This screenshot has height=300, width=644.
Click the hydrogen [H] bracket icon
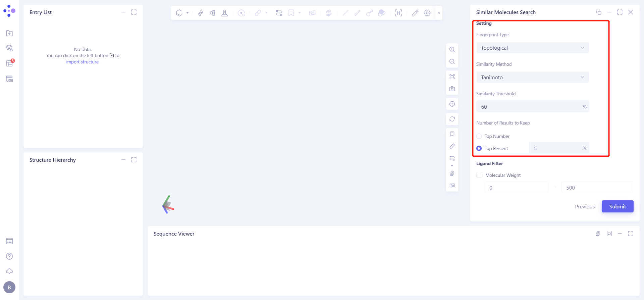click(398, 13)
